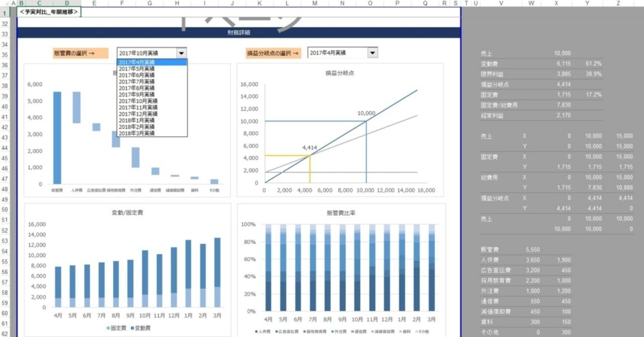Select the 4月 bar in 販管費比率 chart
644x337 pixels.
(x=269, y=268)
